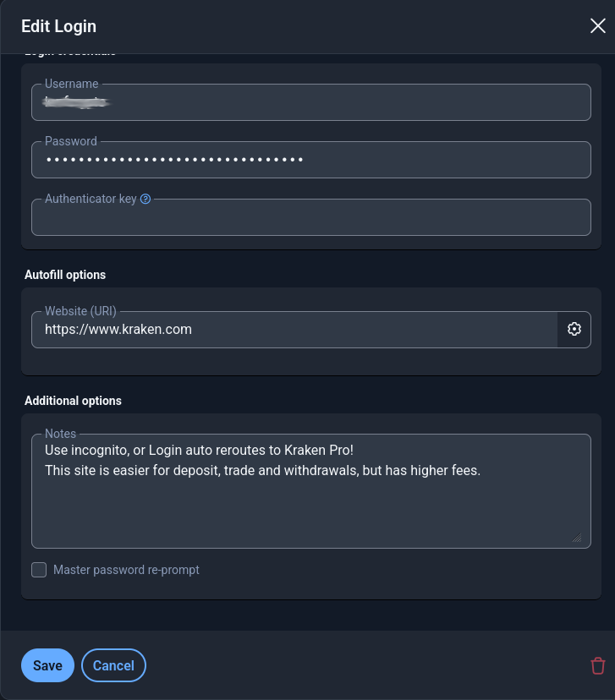Select the Autofill options section heading
The width and height of the screenshot is (615, 700).
point(65,275)
